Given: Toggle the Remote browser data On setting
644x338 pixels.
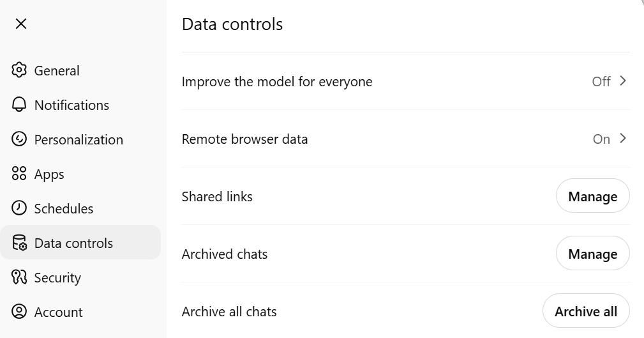Looking at the screenshot, I should pyautogui.click(x=601, y=139).
